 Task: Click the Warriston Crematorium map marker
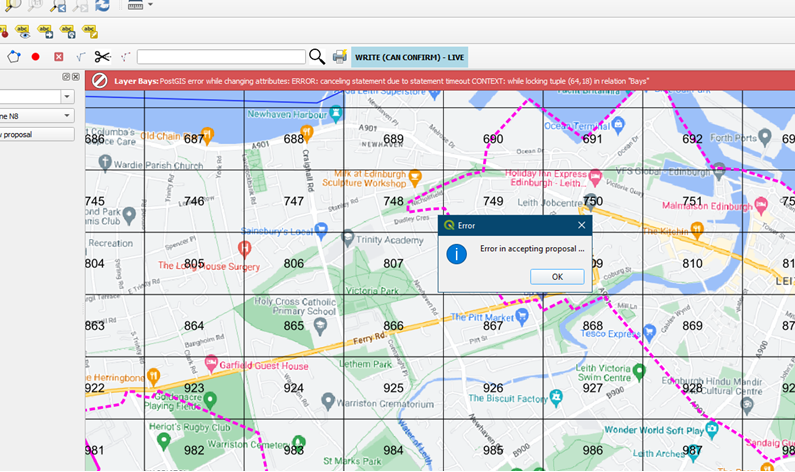coord(328,402)
